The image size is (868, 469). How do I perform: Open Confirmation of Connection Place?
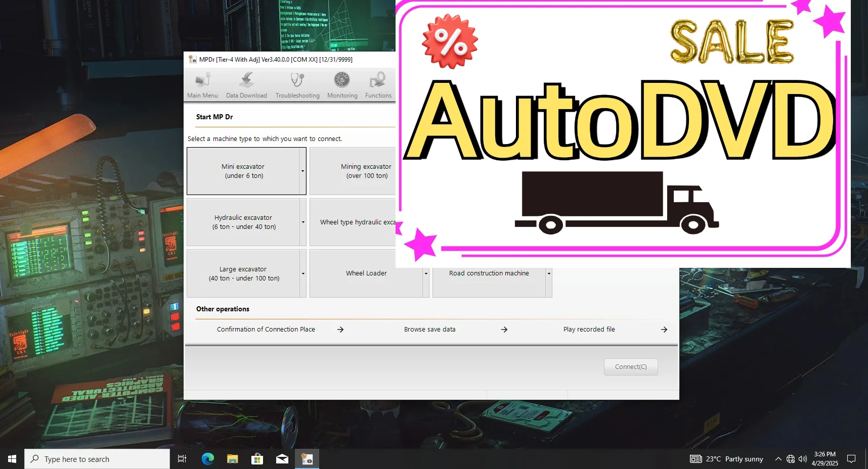(x=266, y=330)
